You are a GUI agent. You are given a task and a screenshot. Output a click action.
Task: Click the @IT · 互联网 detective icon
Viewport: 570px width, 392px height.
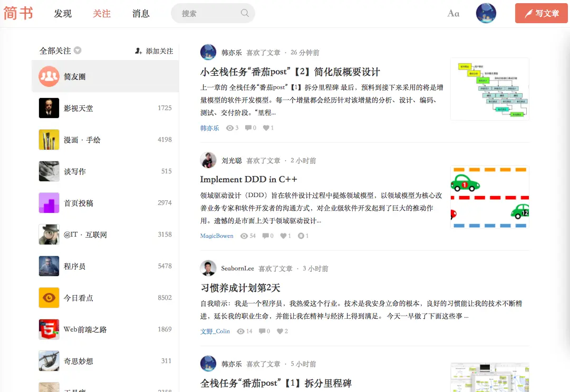coord(49,234)
